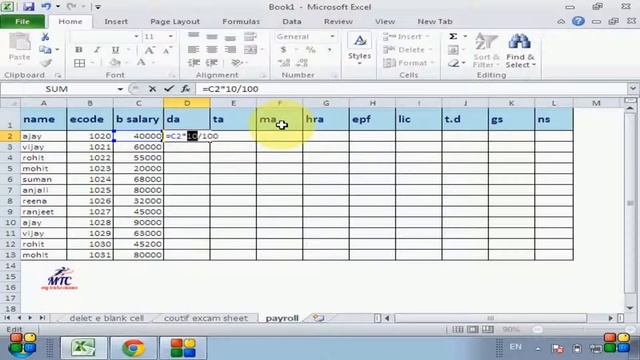Open the File tab
Image resolution: width=640 pixels, height=360 pixels.
pos(22,21)
